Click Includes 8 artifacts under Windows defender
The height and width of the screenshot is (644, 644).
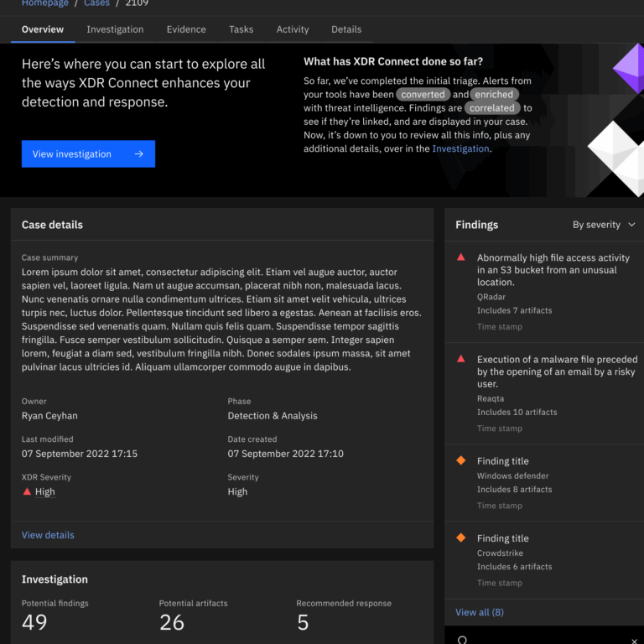[514, 490]
